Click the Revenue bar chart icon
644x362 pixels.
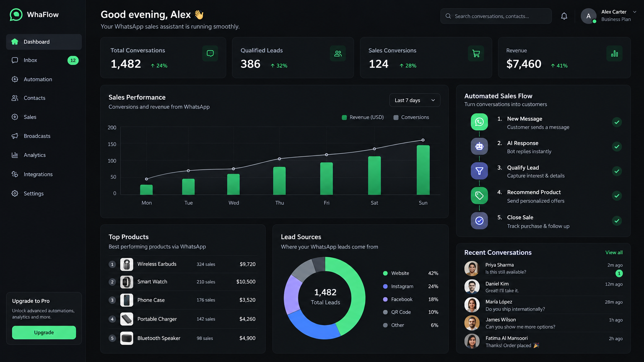tap(614, 53)
